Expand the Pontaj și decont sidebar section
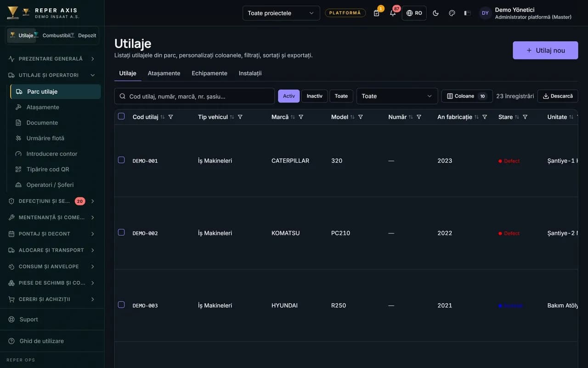The image size is (588, 368). (x=52, y=234)
